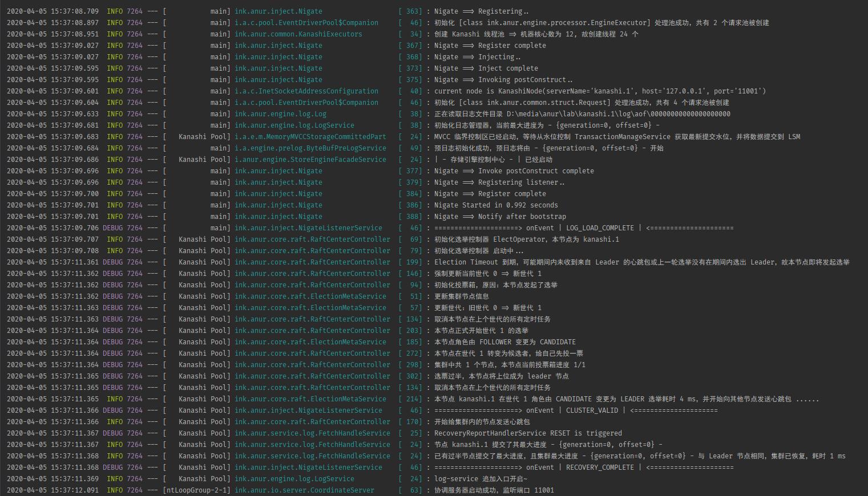Select the '开始给集群内的节点发送心跳包' message
The height and width of the screenshot is (496, 868).
[x=482, y=422]
